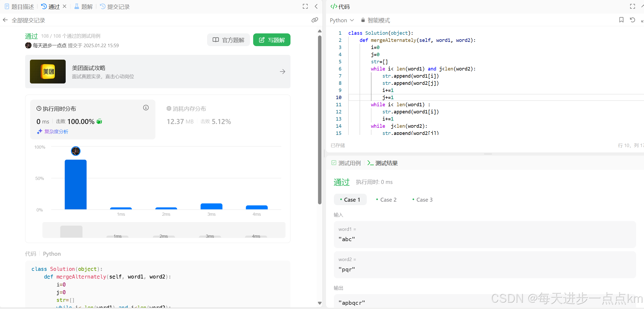Expand the code editor to fullscreen
Screen dimensions: 644x309
[x=632, y=7]
